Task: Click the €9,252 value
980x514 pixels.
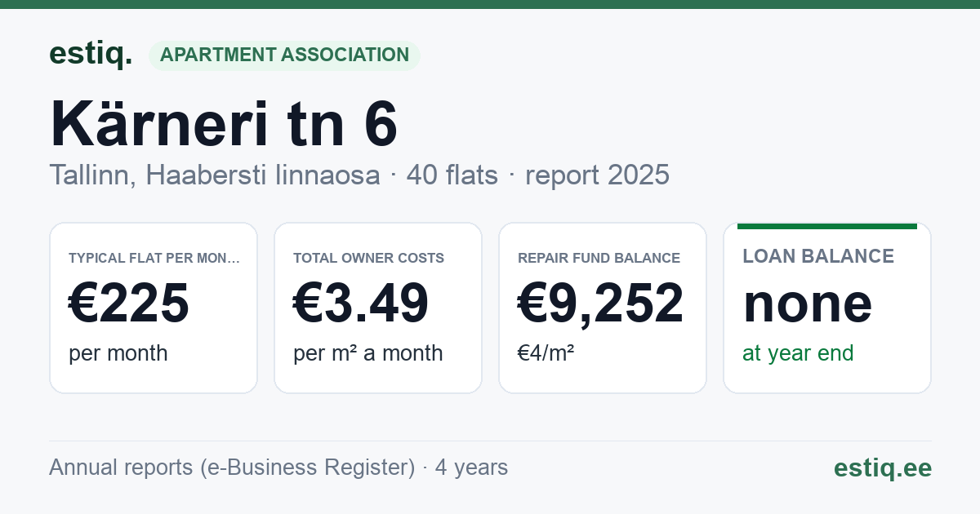Action: tap(601, 304)
